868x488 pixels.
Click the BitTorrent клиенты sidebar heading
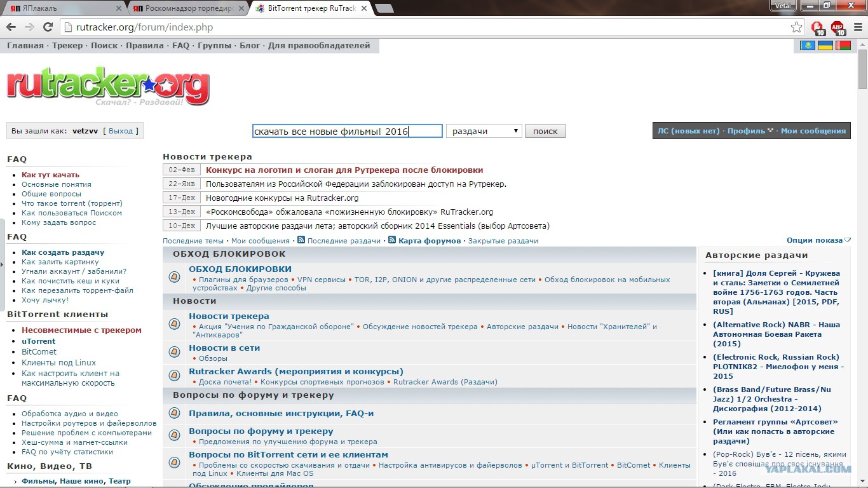pos(58,314)
